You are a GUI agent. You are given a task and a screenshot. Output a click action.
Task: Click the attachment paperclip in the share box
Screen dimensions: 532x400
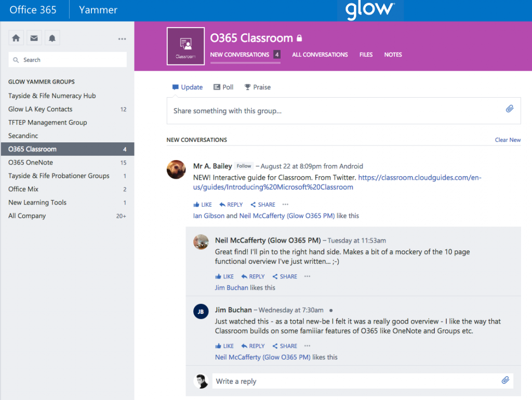click(x=510, y=109)
